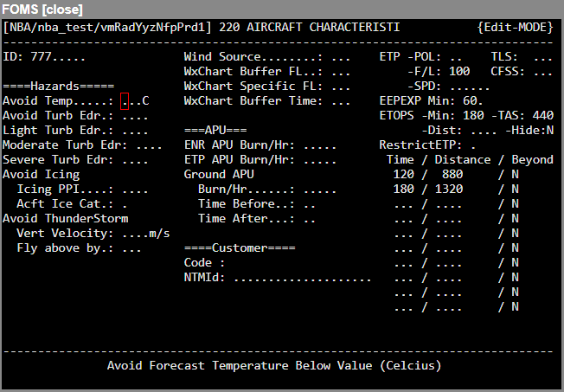564x392 pixels.
Task: Select the ETP -F/L 100 value
Action: 459,72
